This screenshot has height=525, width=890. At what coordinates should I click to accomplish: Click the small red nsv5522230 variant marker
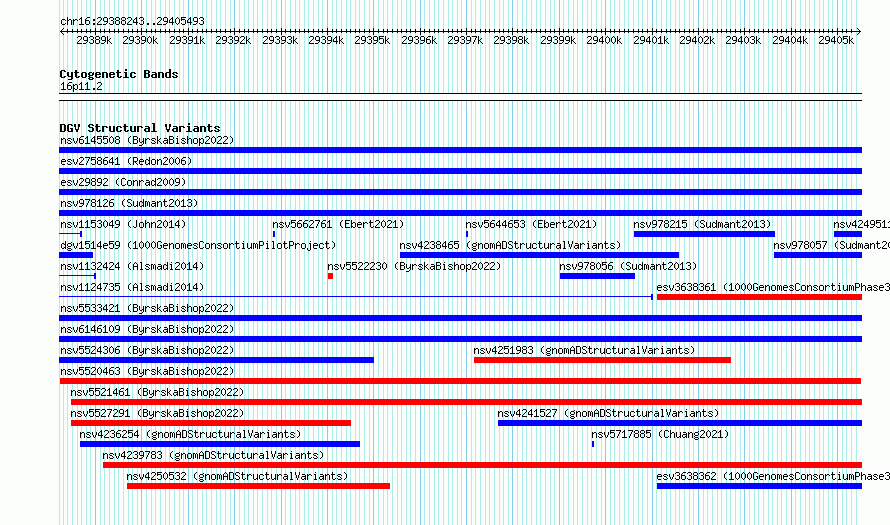pos(330,276)
